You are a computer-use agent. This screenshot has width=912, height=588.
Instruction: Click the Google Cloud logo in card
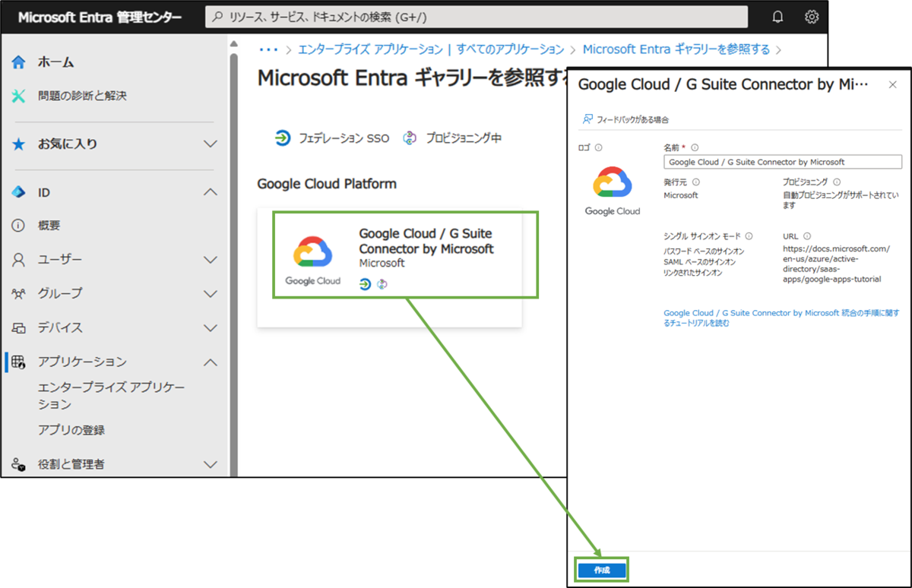[312, 261]
